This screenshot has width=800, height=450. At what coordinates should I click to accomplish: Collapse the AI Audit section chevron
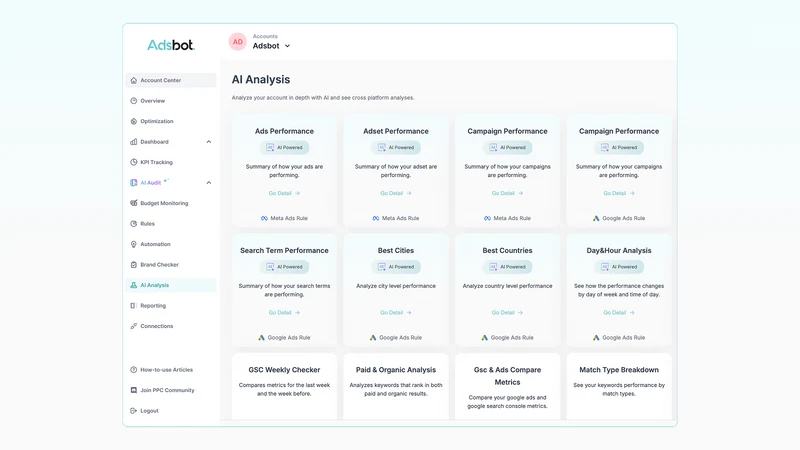209,183
